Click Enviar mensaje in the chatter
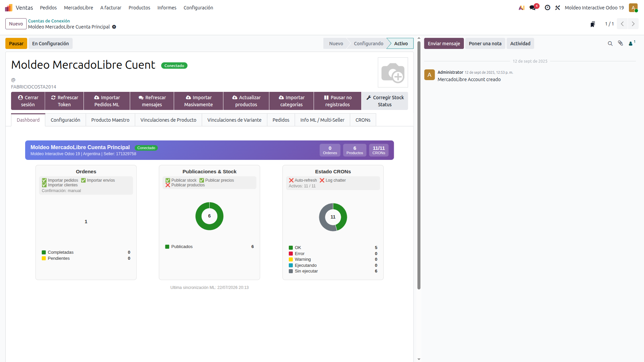644x362 pixels. [444, 44]
